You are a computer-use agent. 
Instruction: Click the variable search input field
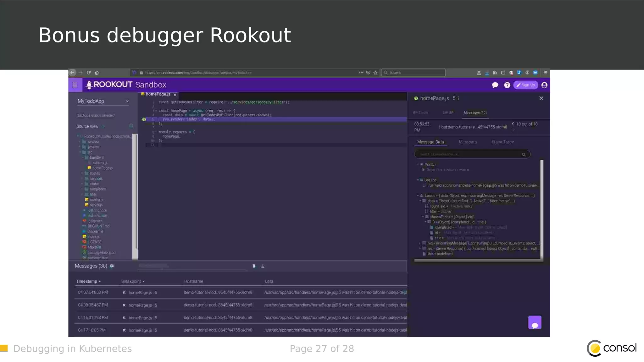(x=469, y=154)
